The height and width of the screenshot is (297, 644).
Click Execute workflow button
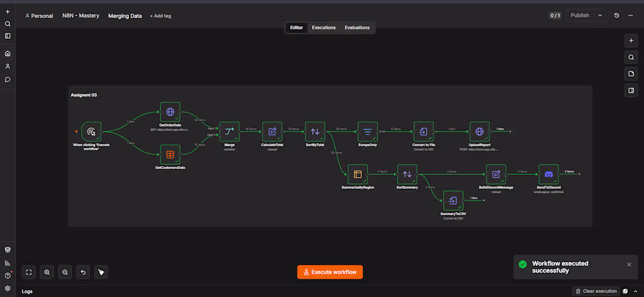tap(330, 272)
